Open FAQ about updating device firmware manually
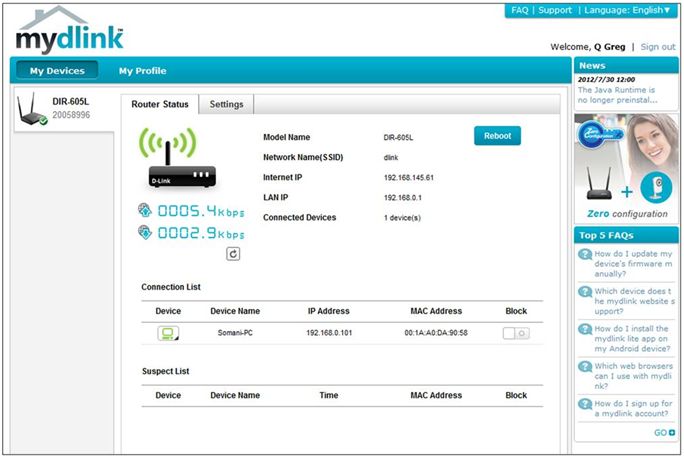Image resolution: width=684 pixels, height=458 pixels. (x=633, y=264)
